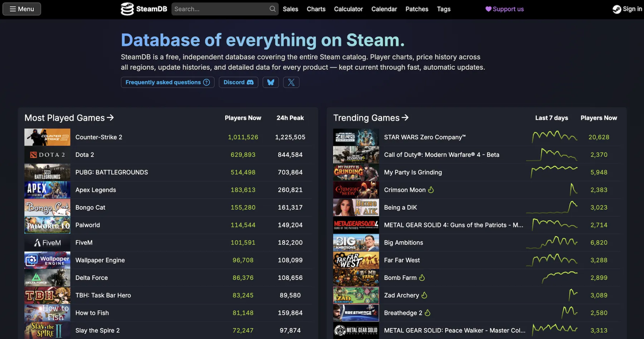This screenshot has height=339, width=644.
Task: Click the How to Fish thumbnail
Action: [47, 313]
